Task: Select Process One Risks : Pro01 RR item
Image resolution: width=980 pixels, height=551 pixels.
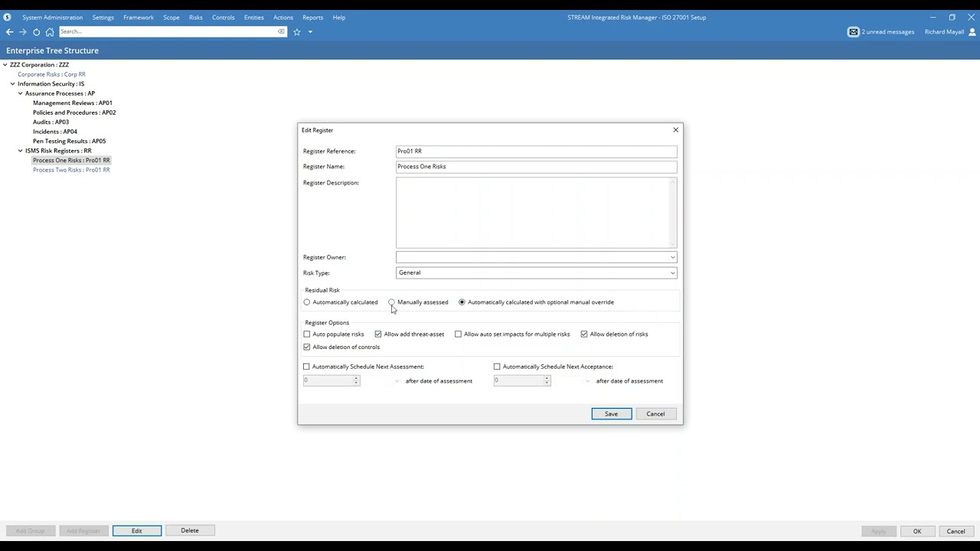Action: pos(71,160)
